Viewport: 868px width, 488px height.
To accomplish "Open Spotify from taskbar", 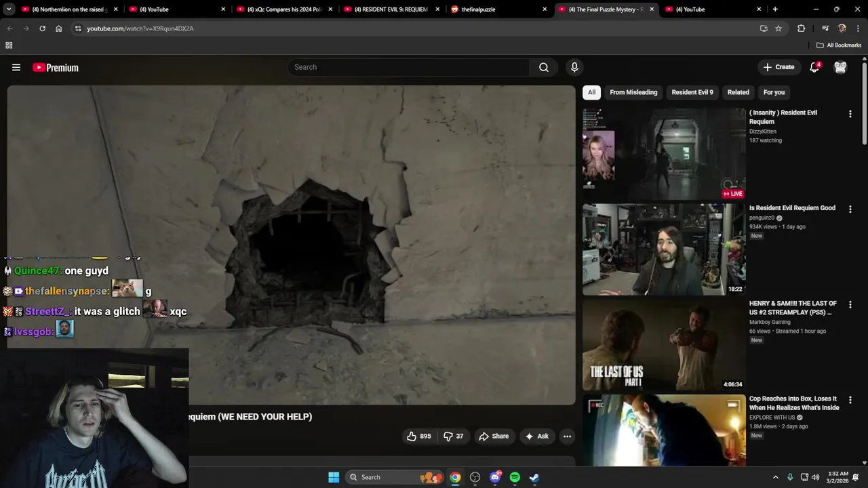I will (x=515, y=477).
